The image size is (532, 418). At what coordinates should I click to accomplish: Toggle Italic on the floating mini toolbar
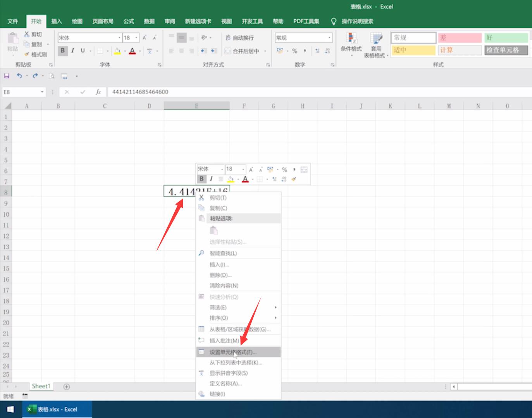pyautogui.click(x=211, y=179)
